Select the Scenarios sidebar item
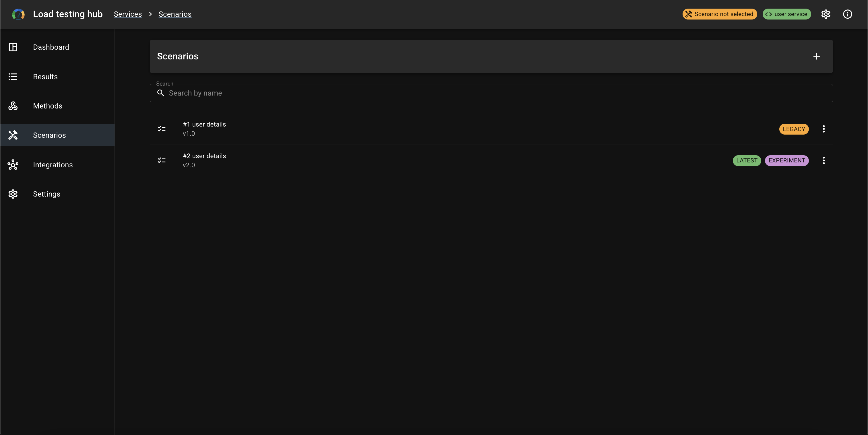Image resolution: width=868 pixels, height=435 pixels. coord(57,135)
